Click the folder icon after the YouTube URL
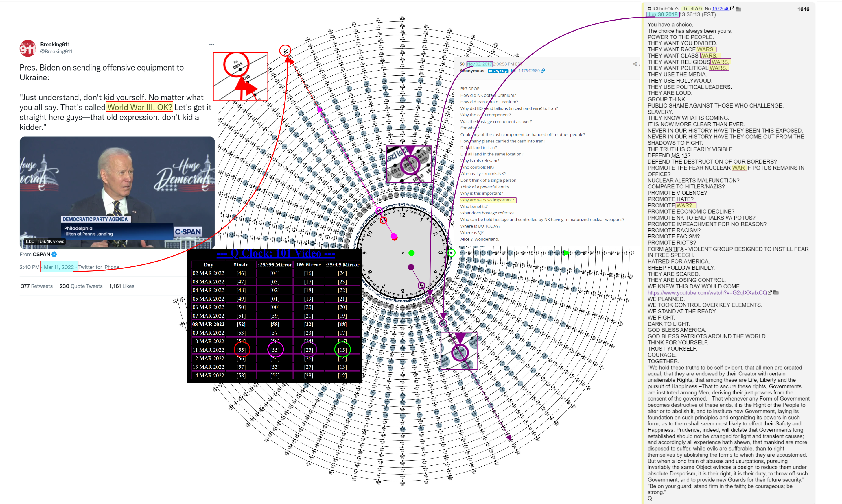 coord(776,292)
